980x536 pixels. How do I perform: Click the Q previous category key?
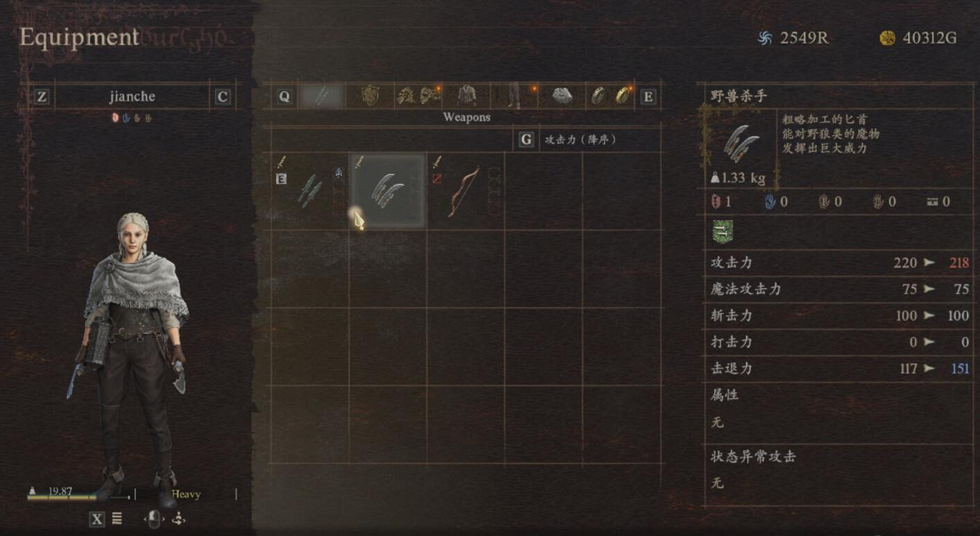coord(284,96)
